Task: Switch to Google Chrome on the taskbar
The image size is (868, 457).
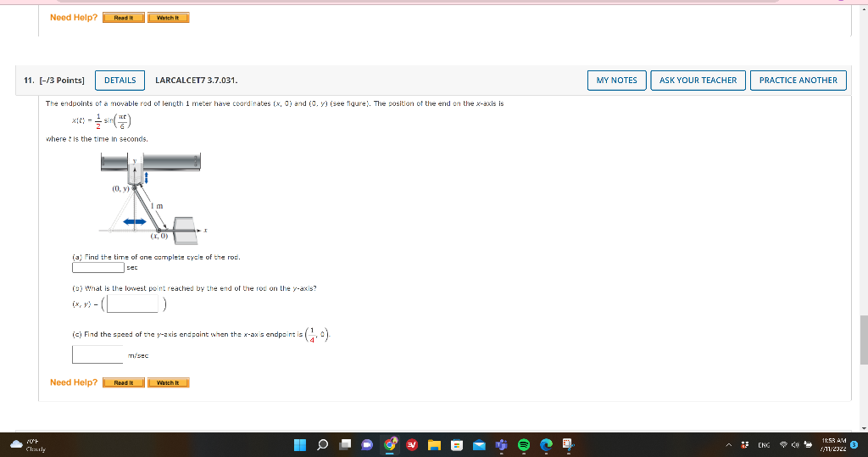Action: click(390, 445)
